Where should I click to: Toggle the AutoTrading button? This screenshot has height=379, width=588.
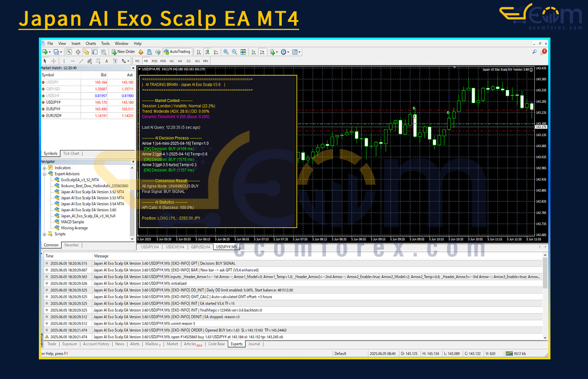coord(177,52)
